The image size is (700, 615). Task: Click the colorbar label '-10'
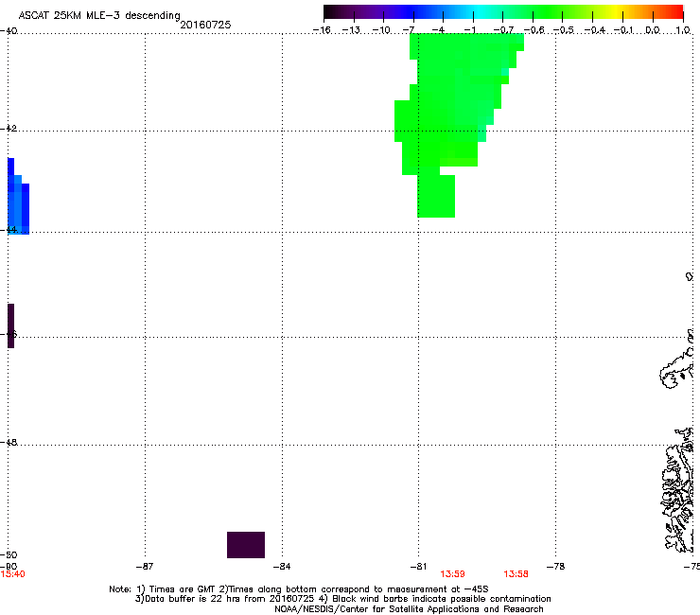[x=381, y=30]
